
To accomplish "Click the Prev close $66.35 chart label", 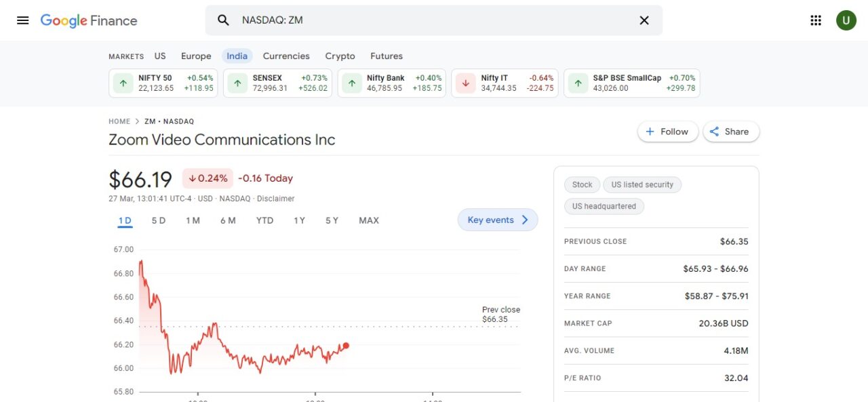I will click(501, 314).
